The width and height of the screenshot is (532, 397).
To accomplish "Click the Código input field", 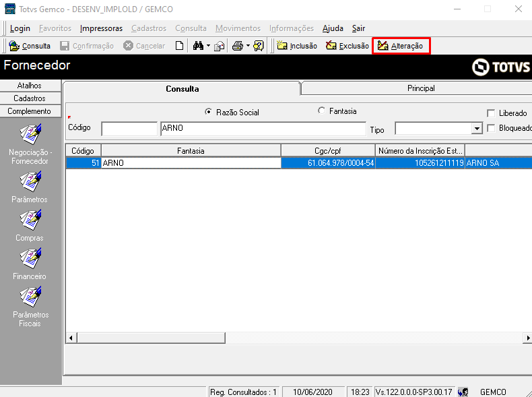I will click(x=129, y=129).
